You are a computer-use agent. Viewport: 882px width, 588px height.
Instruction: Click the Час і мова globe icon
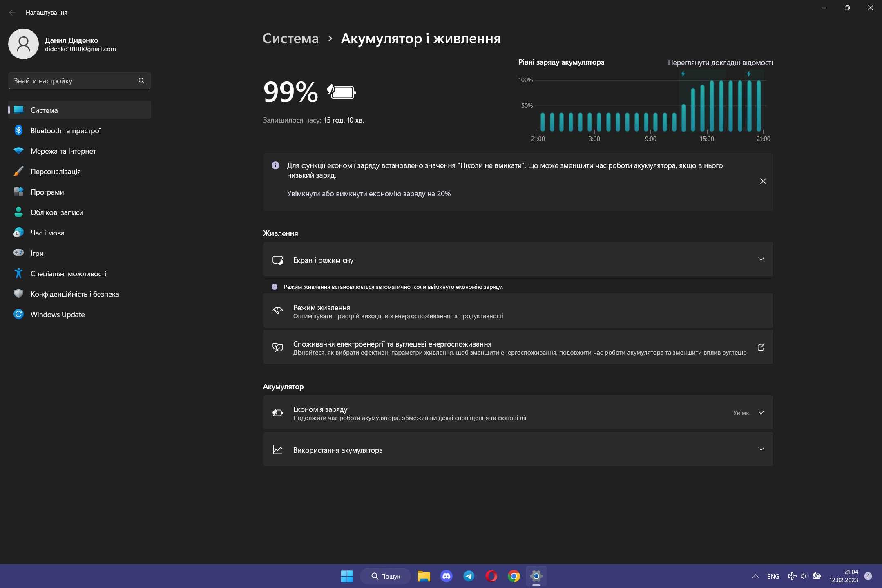tap(18, 233)
